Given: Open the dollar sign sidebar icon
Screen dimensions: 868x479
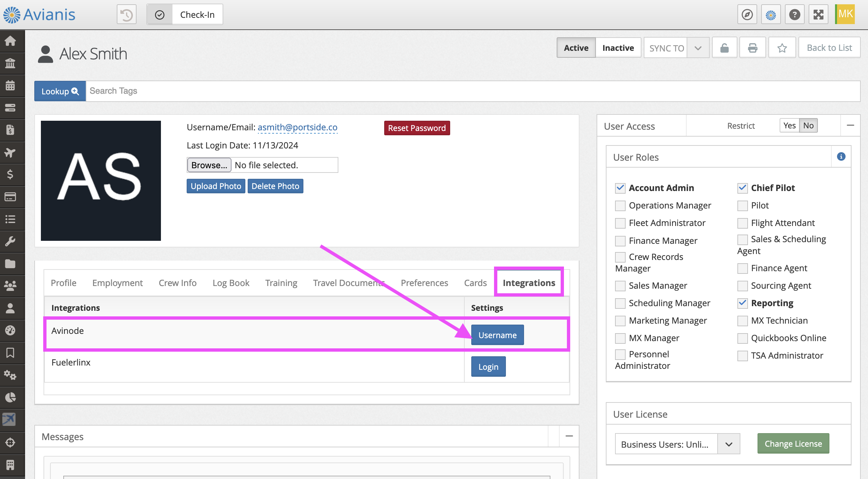Looking at the screenshot, I should [10, 175].
